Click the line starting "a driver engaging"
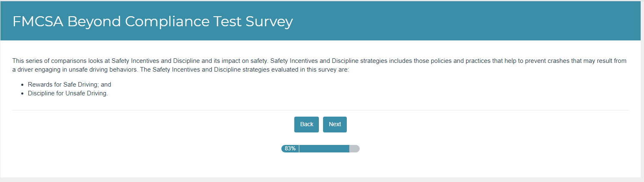This screenshot has height=182, width=644. [180, 70]
